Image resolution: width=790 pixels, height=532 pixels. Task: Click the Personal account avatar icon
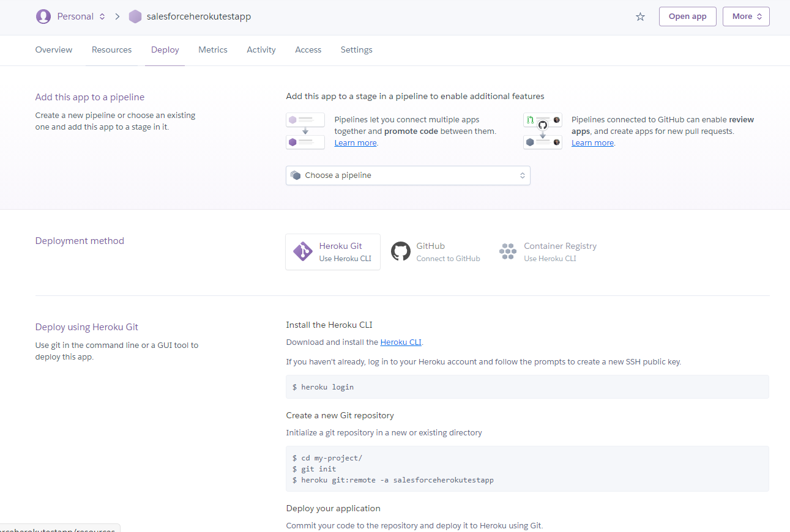pos(43,17)
